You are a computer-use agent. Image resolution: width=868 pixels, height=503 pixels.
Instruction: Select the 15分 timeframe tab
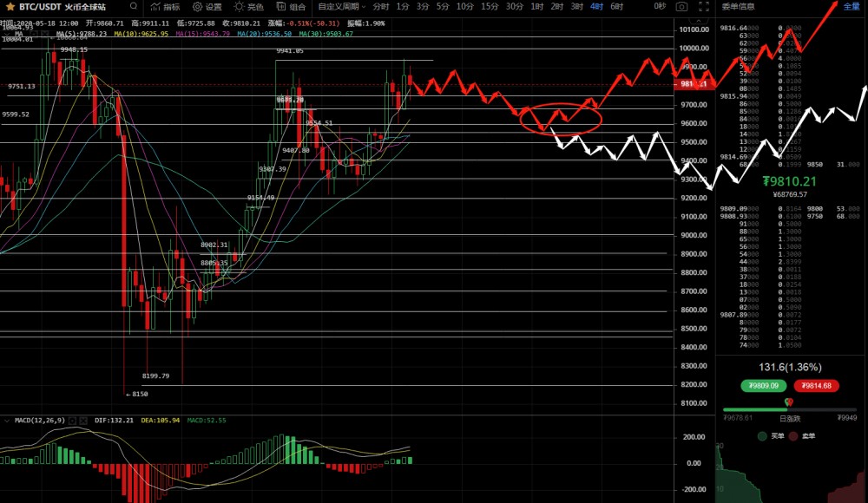[x=490, y=6]
